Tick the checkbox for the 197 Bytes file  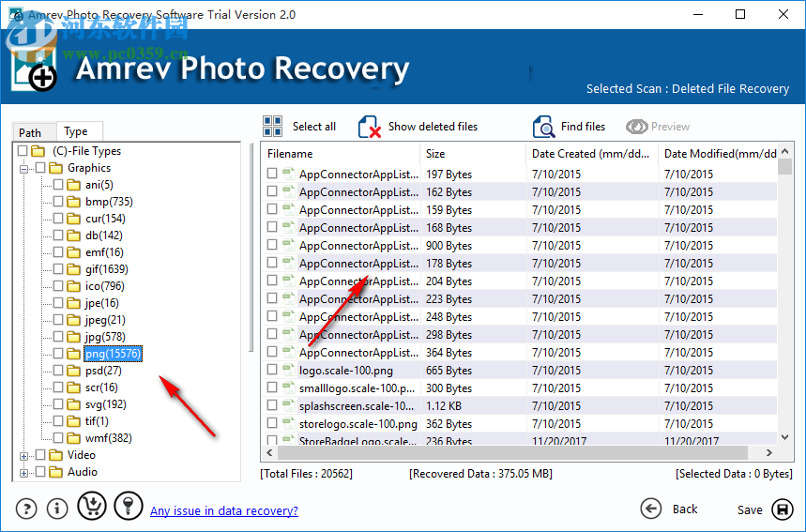[272, 174]
